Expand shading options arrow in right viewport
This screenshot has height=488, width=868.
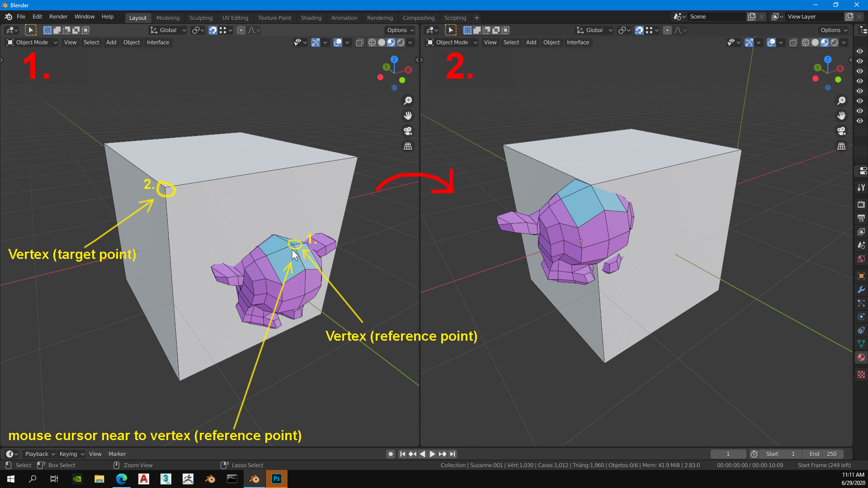[x=844, y=42]
